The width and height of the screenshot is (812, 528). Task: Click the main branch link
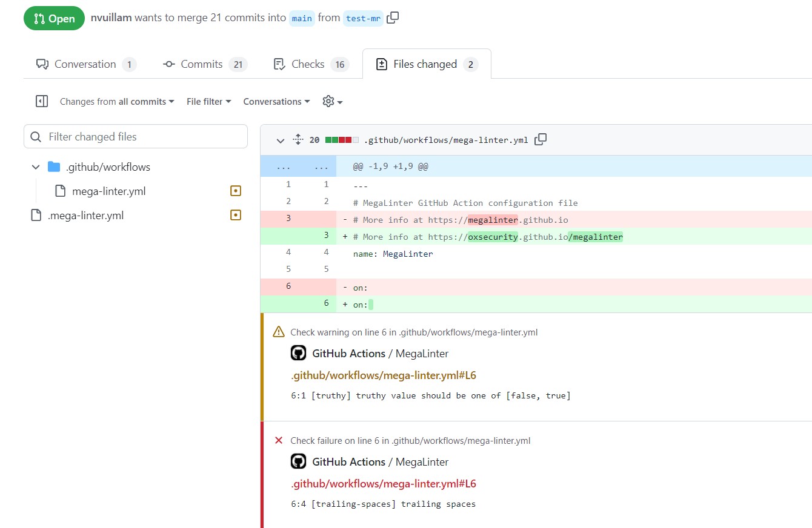point(302,18)
